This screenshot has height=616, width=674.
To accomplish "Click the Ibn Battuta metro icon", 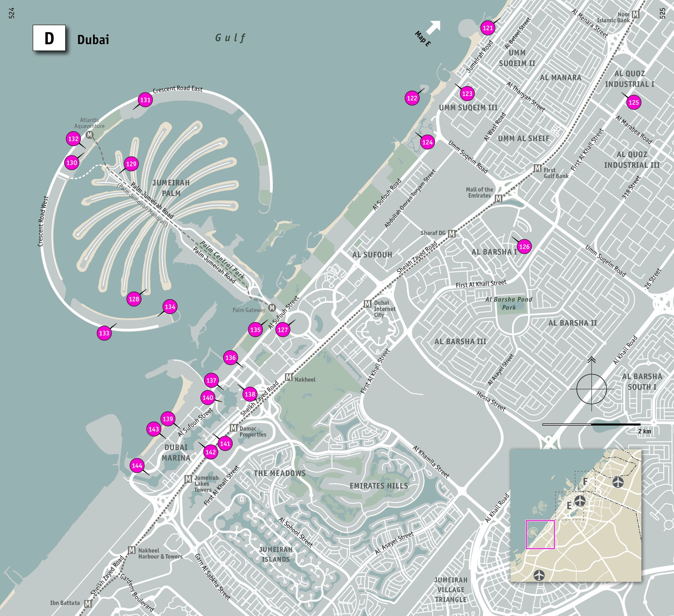I will (x=88, y=604).
